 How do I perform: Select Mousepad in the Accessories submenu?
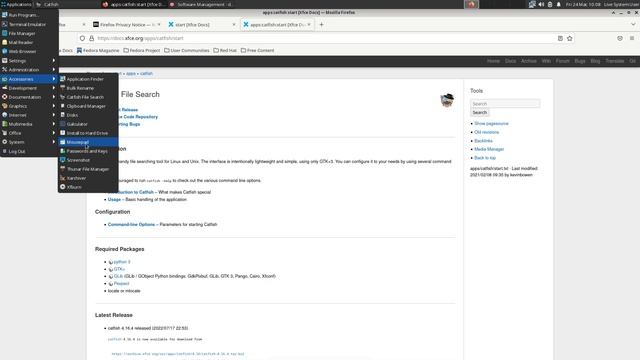tap(88, 142)
